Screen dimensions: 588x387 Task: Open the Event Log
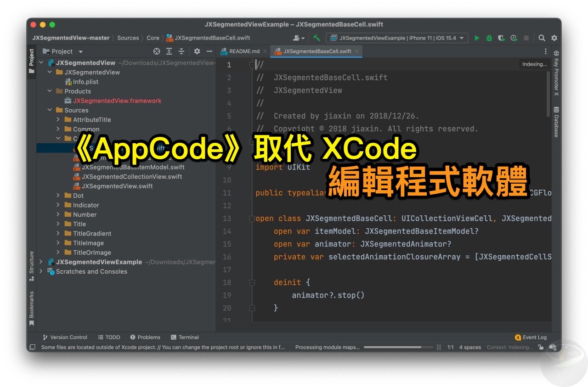[x=531, y=337]
